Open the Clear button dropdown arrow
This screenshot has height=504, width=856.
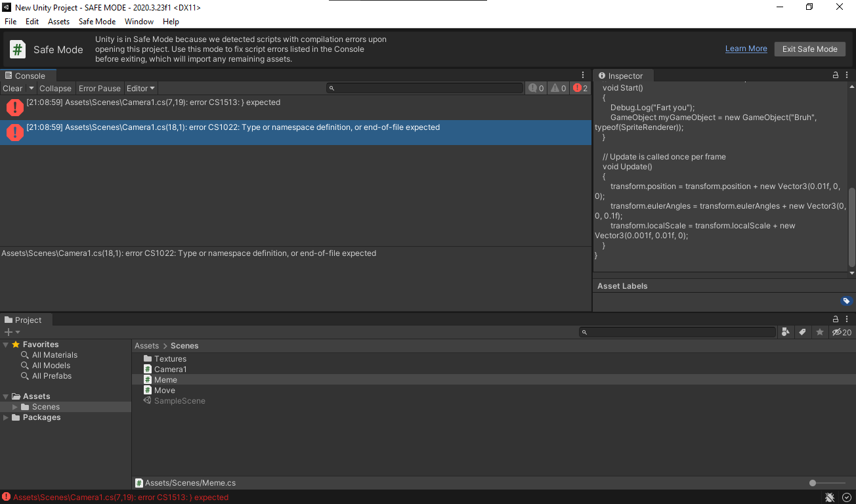[31, 88]
